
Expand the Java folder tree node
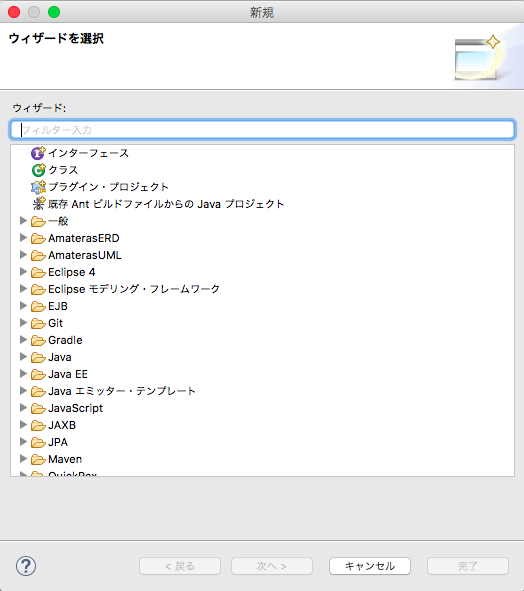pyautogui.click(x=23, y=357)
